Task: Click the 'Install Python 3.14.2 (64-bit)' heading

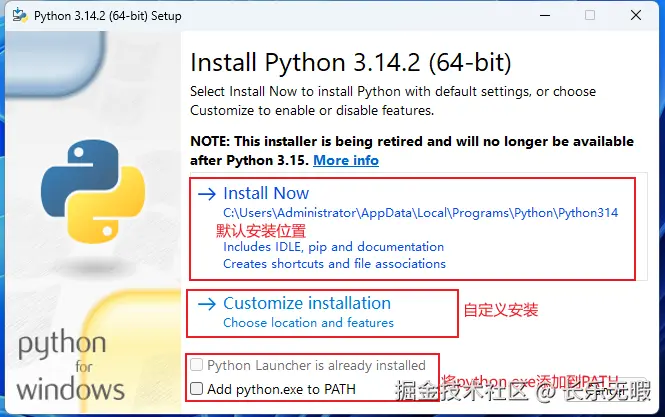Action: [x=351, y=62]
